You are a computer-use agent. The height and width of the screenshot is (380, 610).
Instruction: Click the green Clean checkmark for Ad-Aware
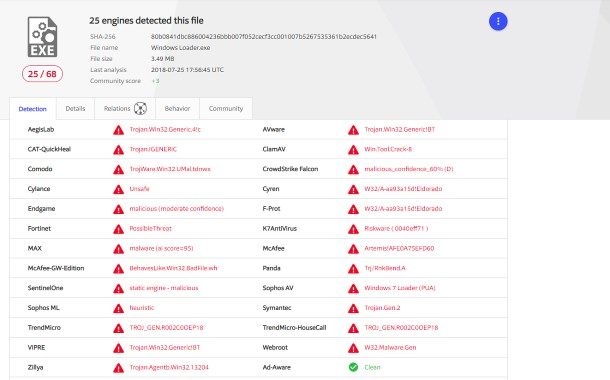pyautogui.click(x=353, y=367)
